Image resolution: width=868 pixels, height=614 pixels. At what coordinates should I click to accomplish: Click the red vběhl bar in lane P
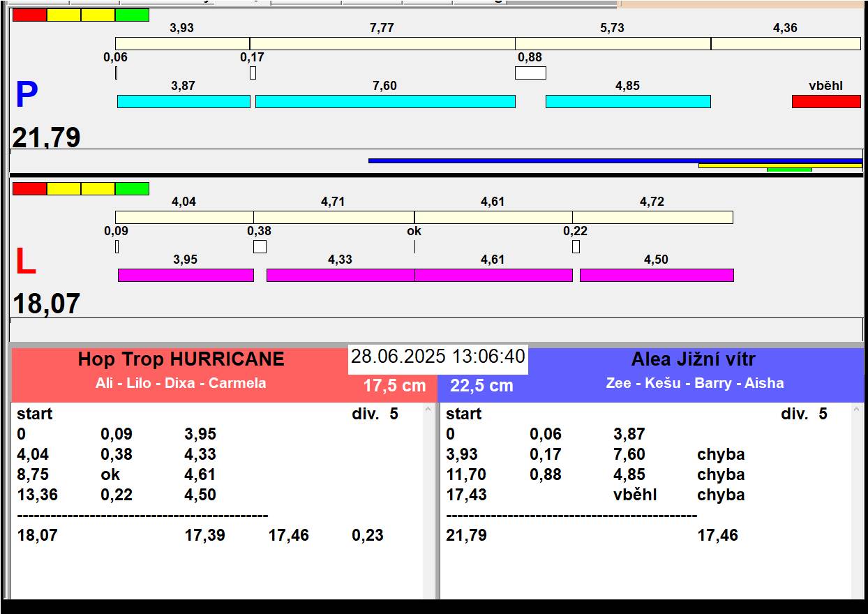pyautogui.click(x=826, y=101)
